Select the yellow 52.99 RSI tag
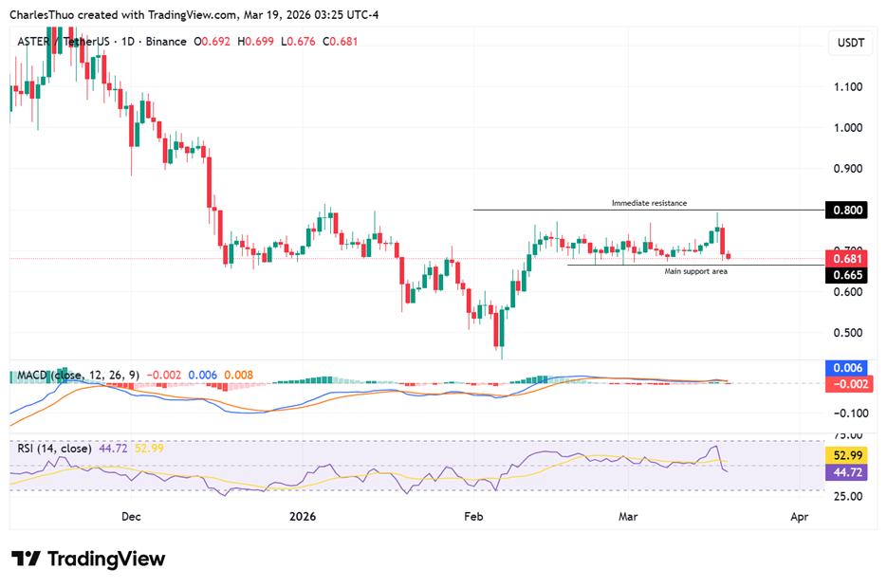887x588 pixels. pos(847,455)
